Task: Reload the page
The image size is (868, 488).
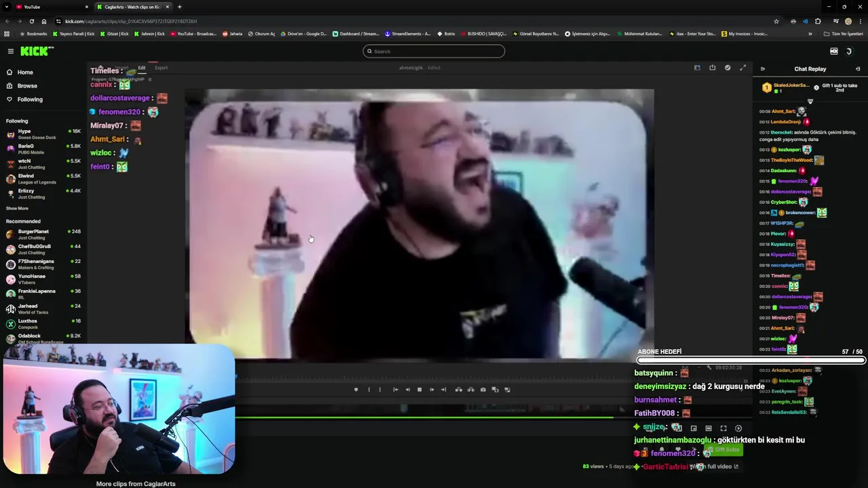Action: point(31,21)
